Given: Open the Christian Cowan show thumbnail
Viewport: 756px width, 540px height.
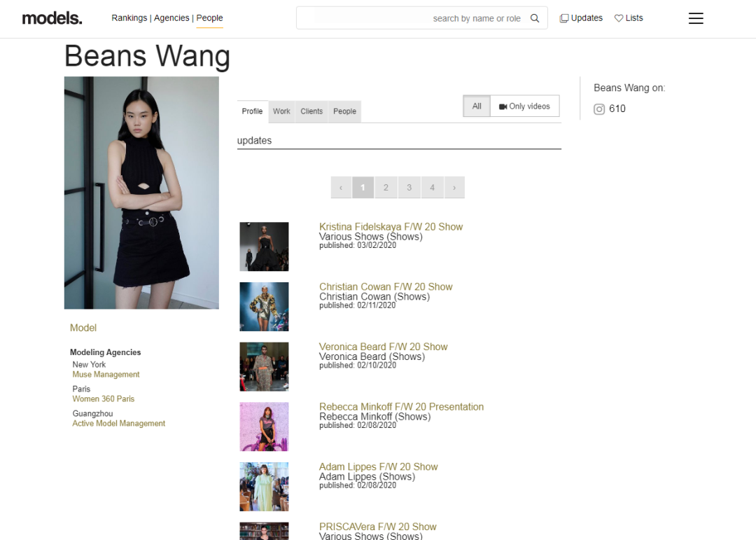Looking at the screenshot, I should [264, 307].
